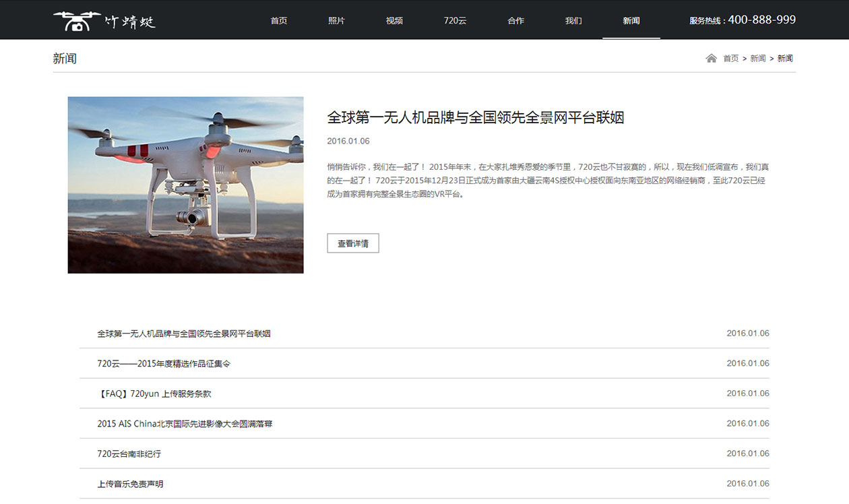
Task: Open the 上传音乐免责声明 news item
Action: pyautogui.click(x=130, y=484)
